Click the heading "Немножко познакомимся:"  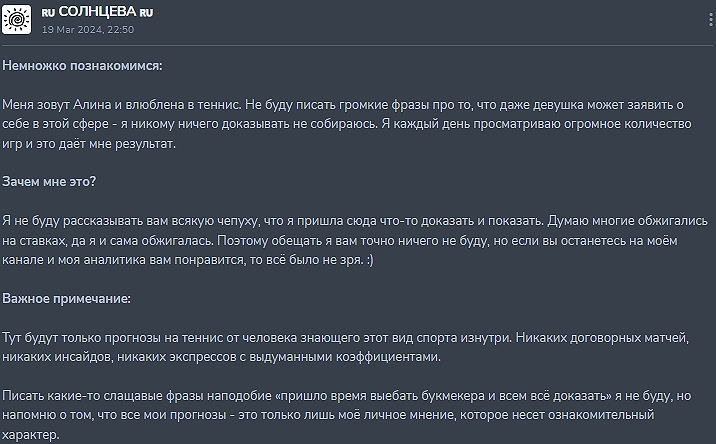click(82, 66)
